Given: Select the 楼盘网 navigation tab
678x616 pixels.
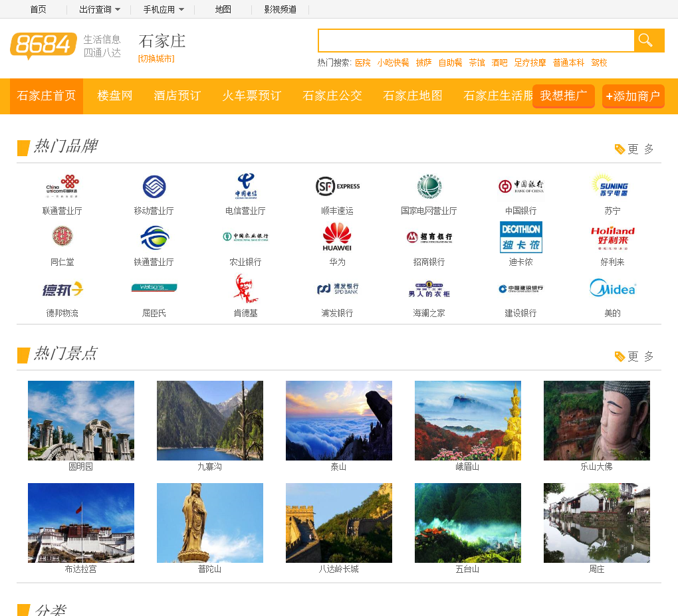Looking at the screenshot, I should [115, 96].
